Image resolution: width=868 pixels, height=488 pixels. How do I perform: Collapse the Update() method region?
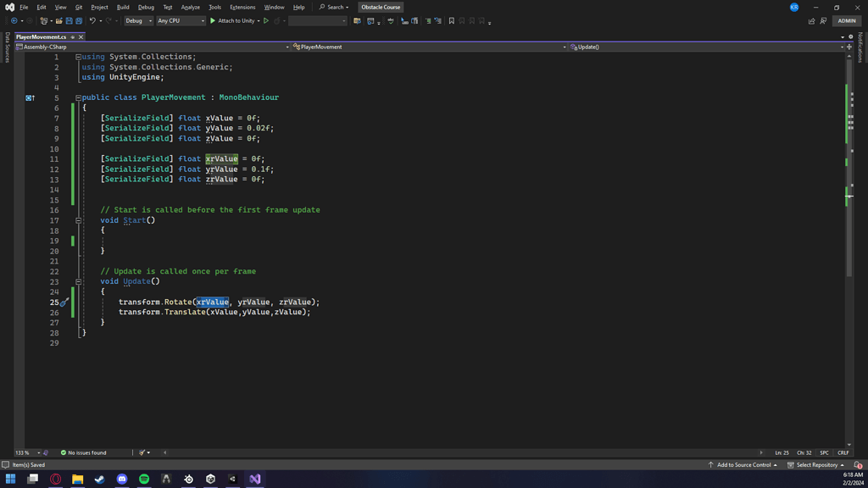78,281
